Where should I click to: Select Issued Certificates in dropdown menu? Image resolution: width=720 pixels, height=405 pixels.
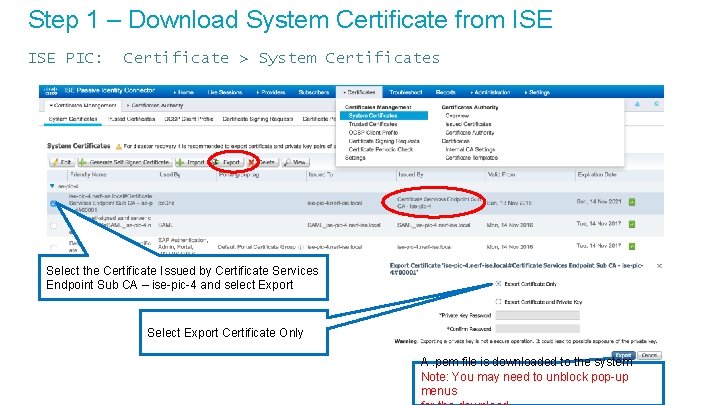tap(468, 124)
